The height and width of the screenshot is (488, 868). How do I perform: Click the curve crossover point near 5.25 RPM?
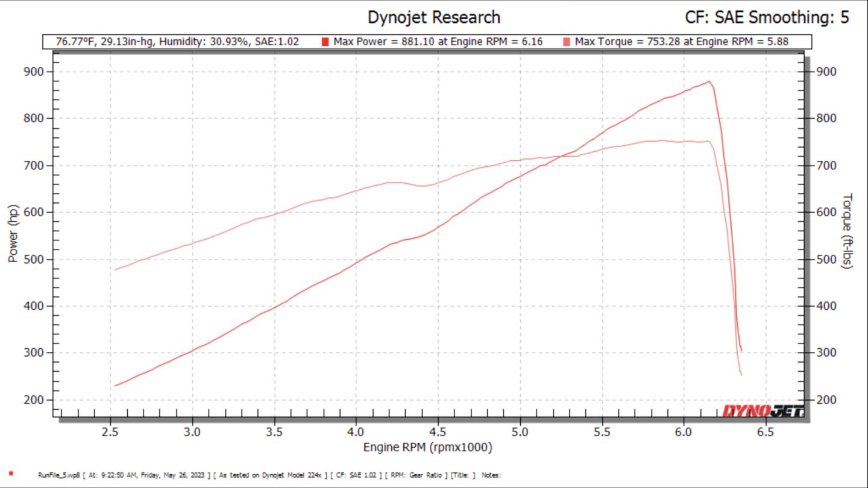(x=561, y=157)
